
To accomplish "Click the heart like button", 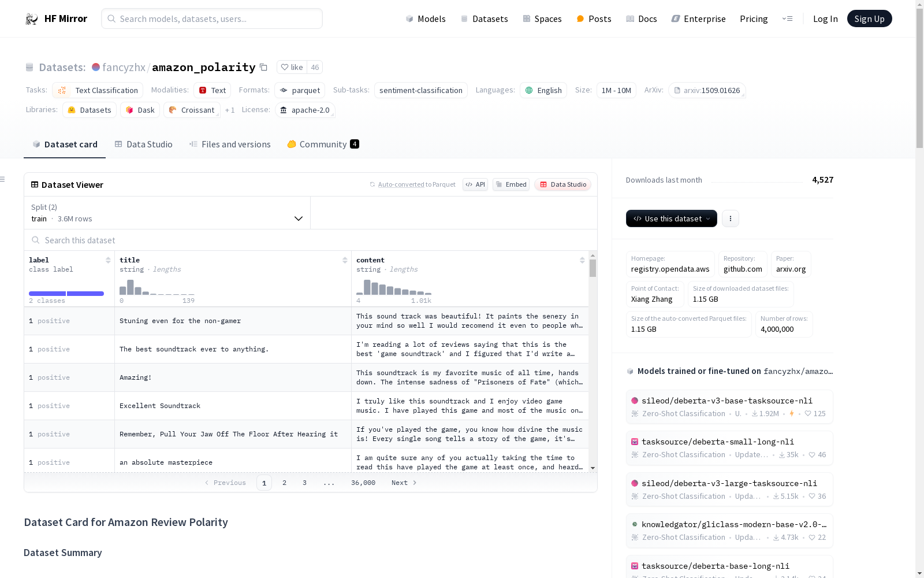I will point(292,67).
